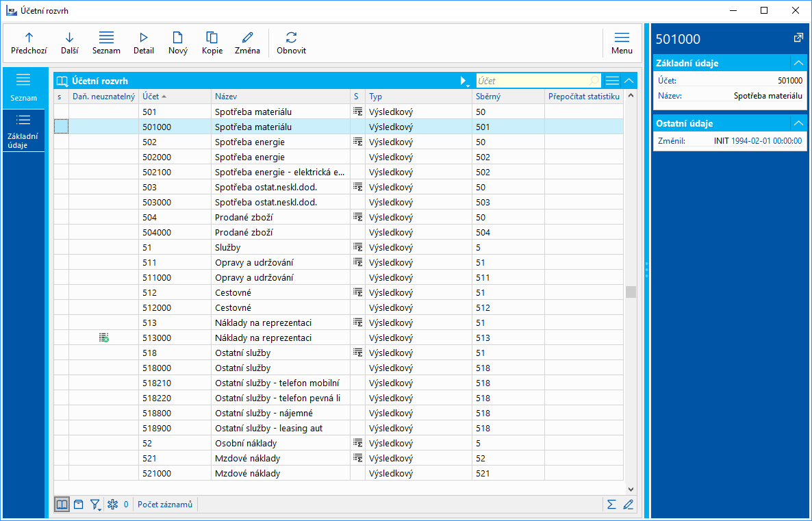The height and width of the screenshot is (521, 812).
Task: Copy the record using Kopie
Action: pyautogui.click(x=212, y=43)
